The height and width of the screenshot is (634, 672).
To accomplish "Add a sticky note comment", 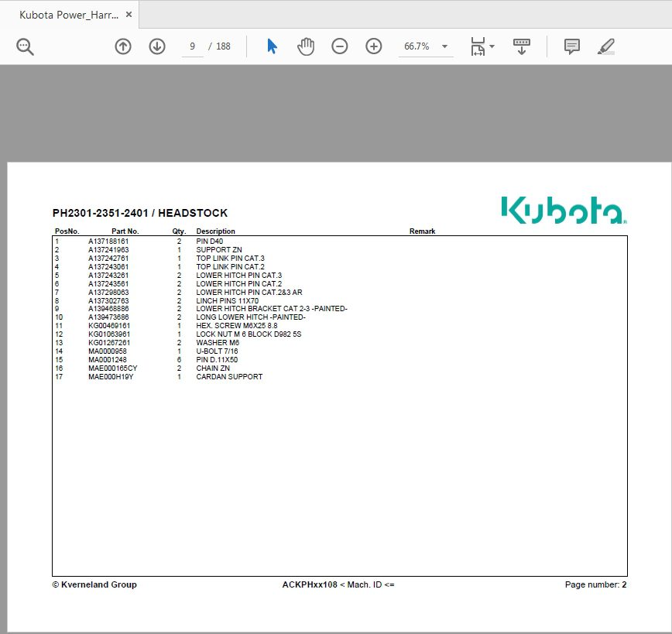I will tap(571, 46).
